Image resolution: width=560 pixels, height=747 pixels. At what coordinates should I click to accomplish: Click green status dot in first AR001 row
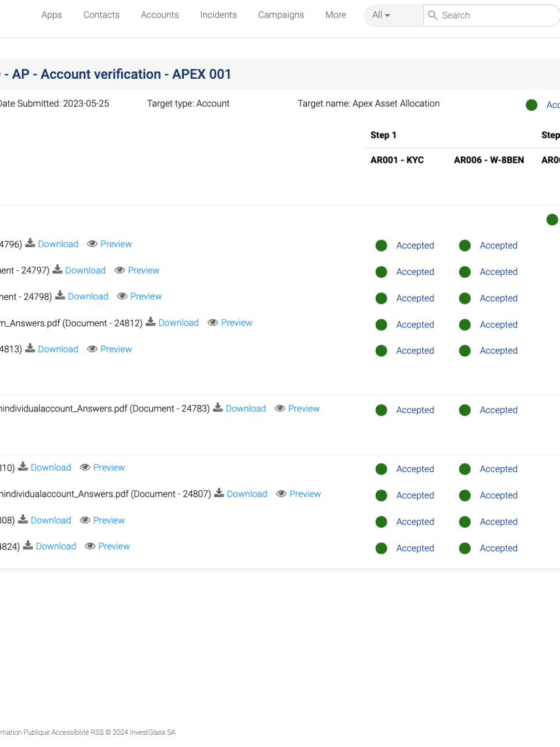point(381,246)
